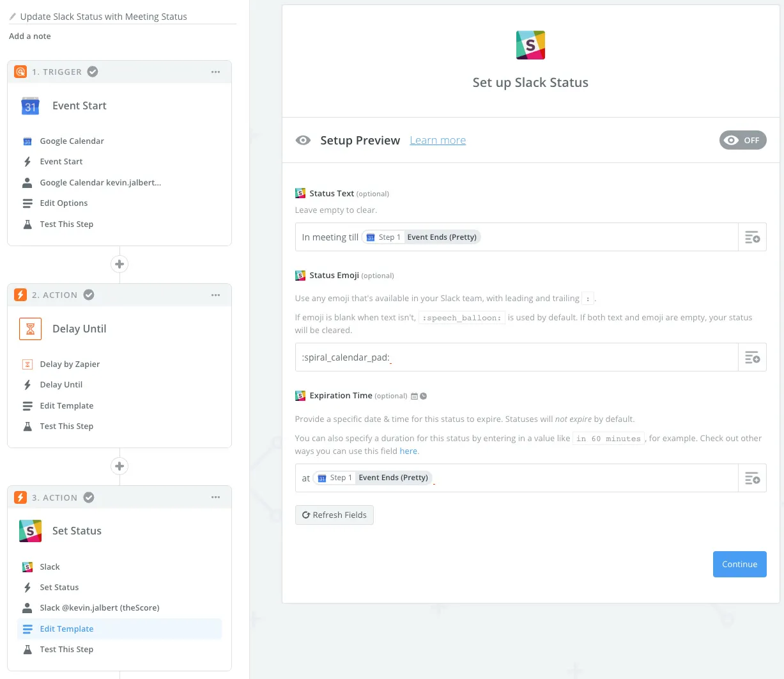Insert a field into Status Emoji input

(752, 357)
